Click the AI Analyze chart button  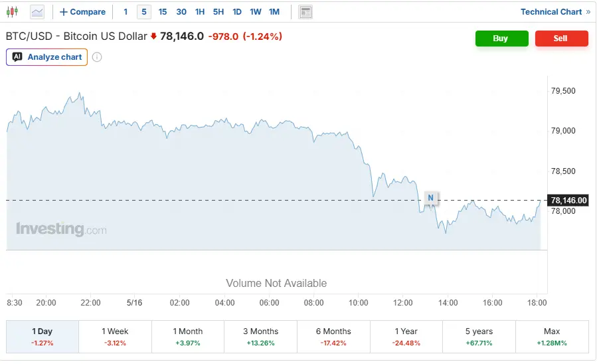point(47,57)
